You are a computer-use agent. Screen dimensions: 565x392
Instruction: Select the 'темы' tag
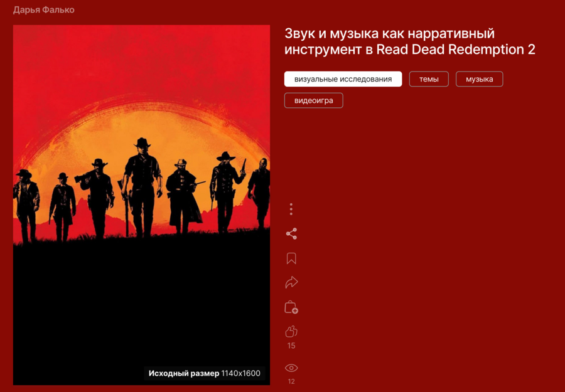(429, 79)
